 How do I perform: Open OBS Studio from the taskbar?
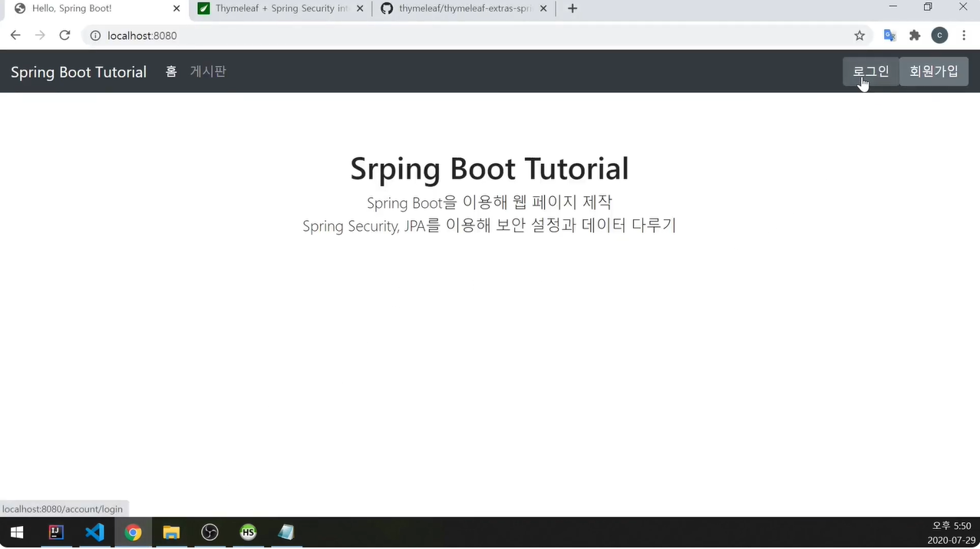[210, 532]
